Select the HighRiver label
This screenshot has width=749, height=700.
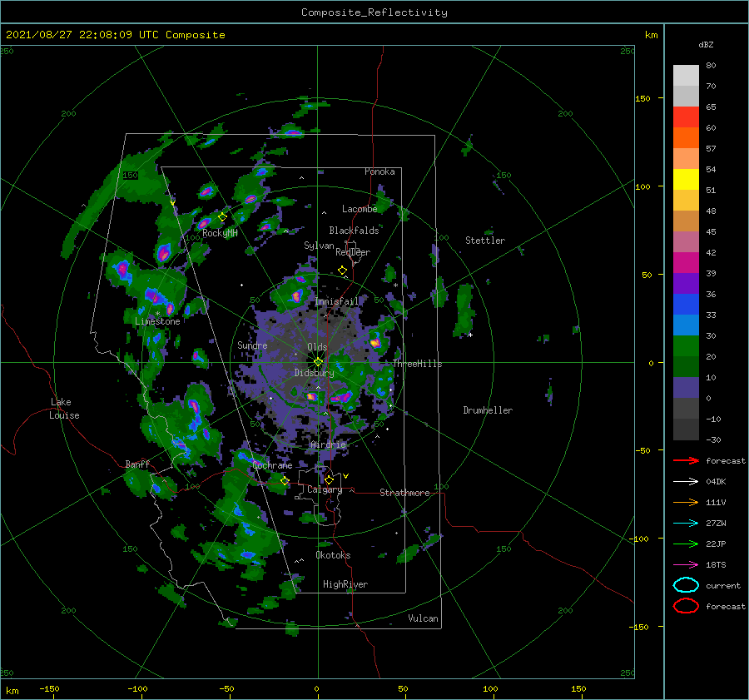[345, 584]
